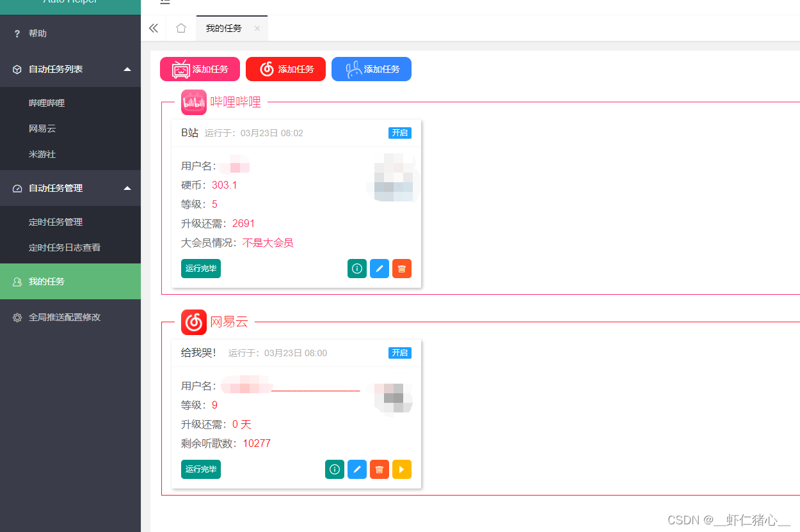
Task: Click the 不是大会员 status text
Action: [268, 243]
